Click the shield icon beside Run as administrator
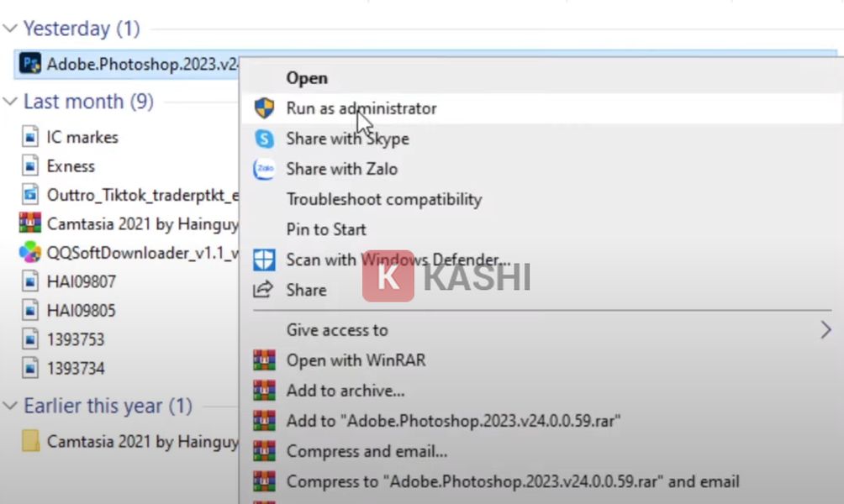The image size is (844, 504). (x=264, y=108)
